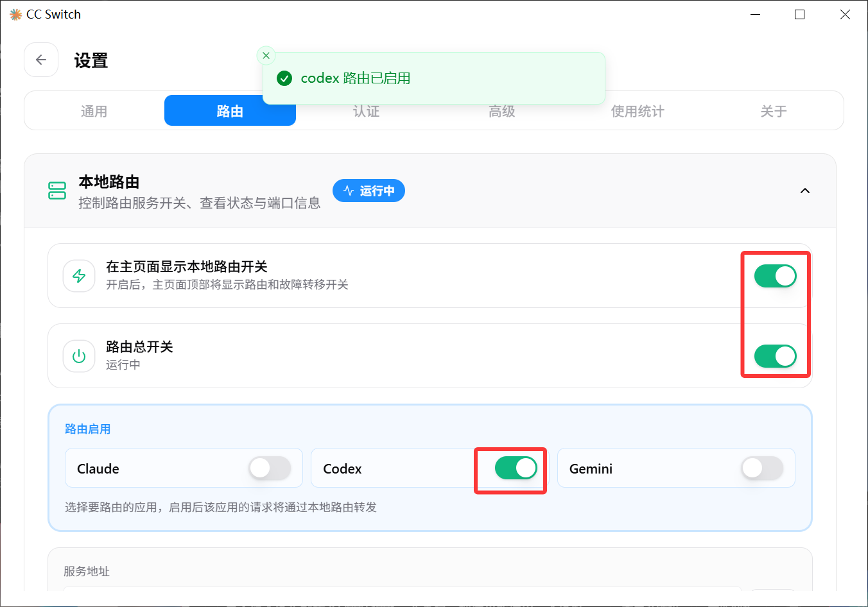This screenshot has width=868, height=607.
Task: Click the 设置 page title
Action: [91, 61]
